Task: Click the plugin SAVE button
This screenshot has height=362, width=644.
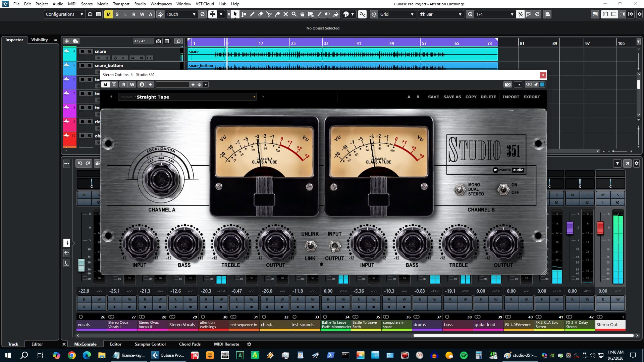Action: pos(433,97)
